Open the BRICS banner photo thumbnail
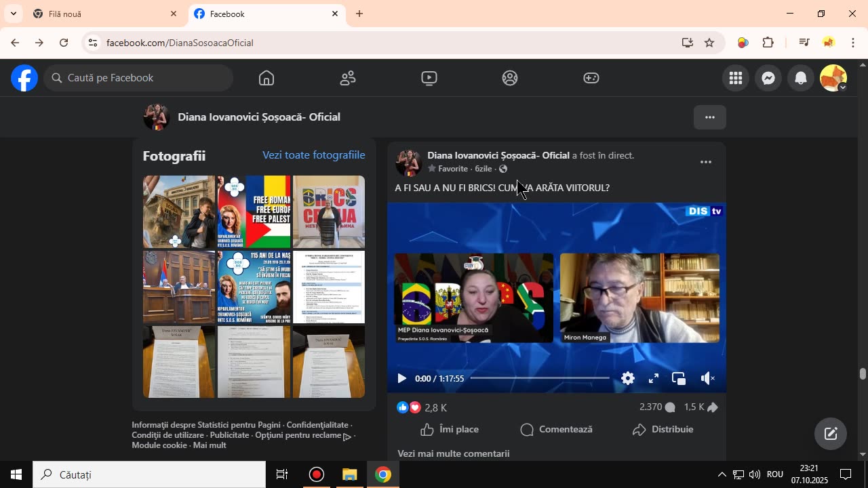The height and width of the screenshot is (488, 868). (329, 211)
